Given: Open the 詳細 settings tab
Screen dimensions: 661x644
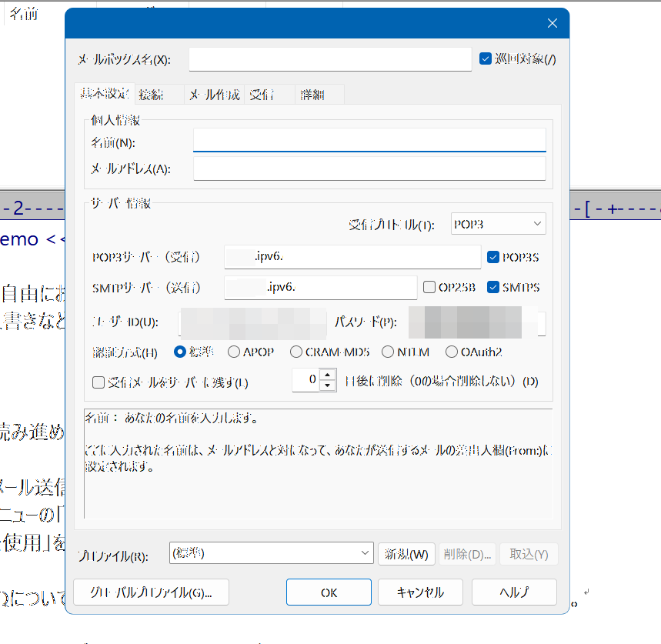Looking at the screenshot, I should [313, 94].
